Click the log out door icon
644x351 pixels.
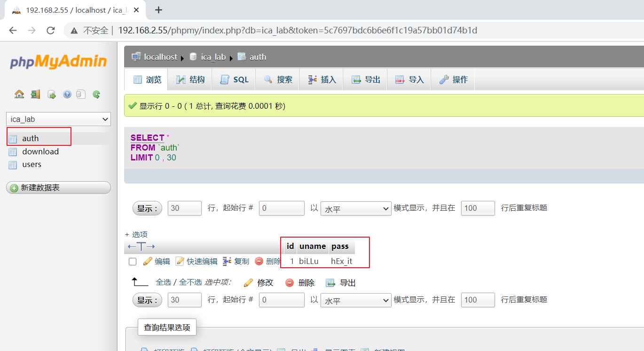pyautogui.click(x=36, y=94)
